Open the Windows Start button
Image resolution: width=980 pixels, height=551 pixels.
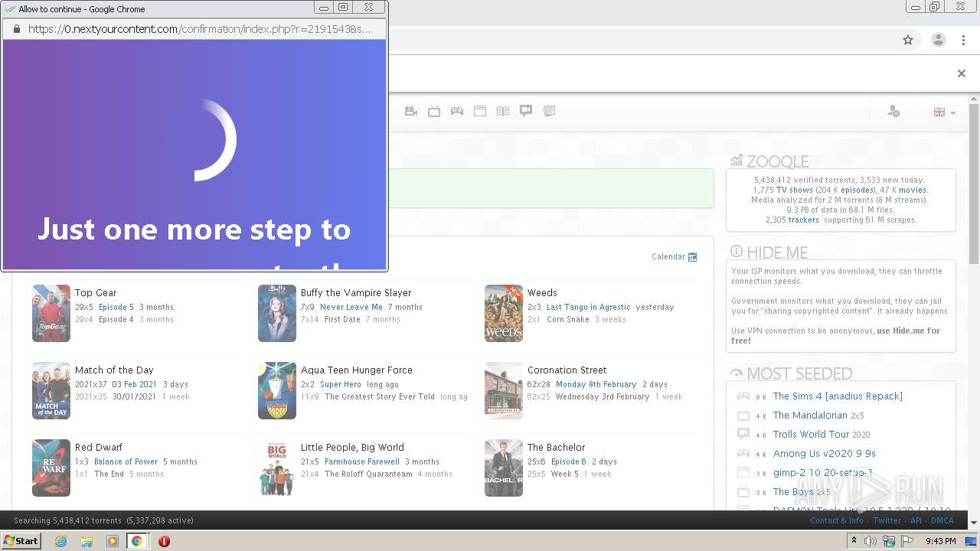pos(21,540)
